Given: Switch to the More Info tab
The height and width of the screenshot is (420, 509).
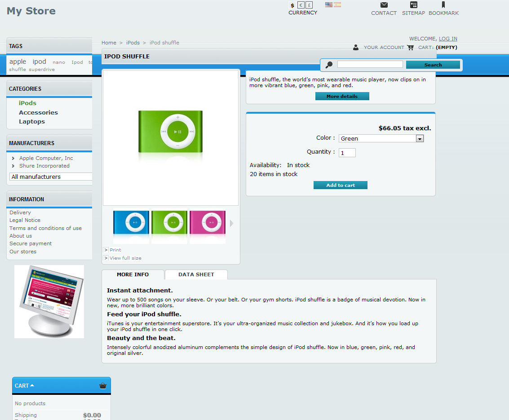Looking at the screenshot, I should (x=133, y=274).
